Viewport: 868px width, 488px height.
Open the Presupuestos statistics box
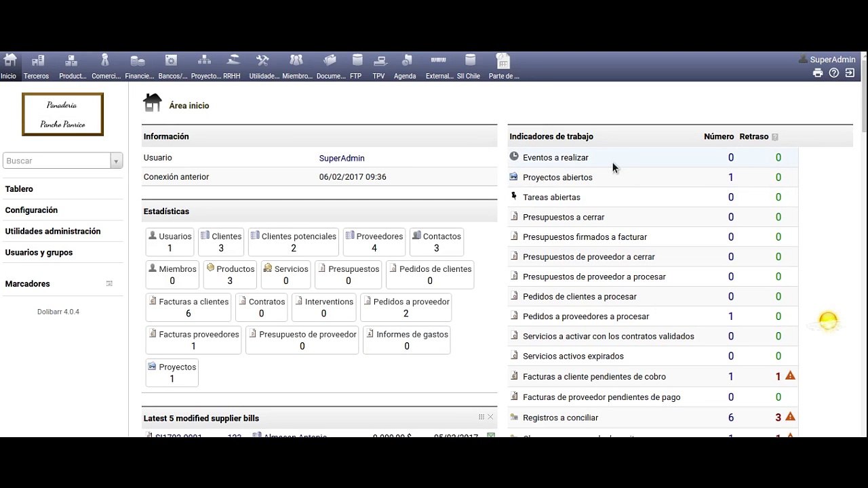pos(349,274)
